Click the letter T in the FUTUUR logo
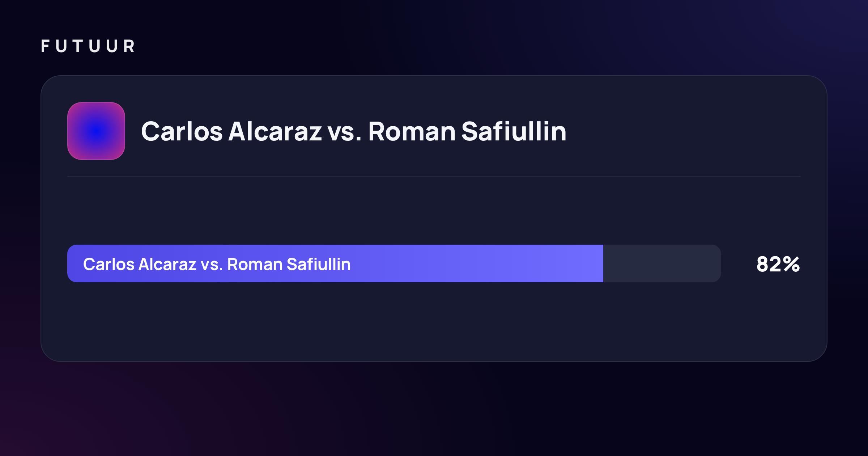 [78, 46]
